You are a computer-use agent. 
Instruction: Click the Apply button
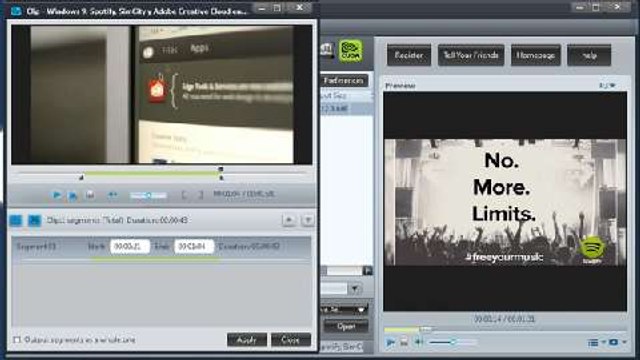tap(247, 340)
